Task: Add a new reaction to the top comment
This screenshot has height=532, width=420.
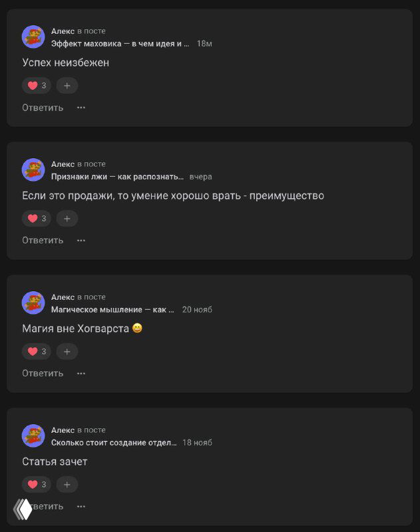Action: [x=67, y=85]
